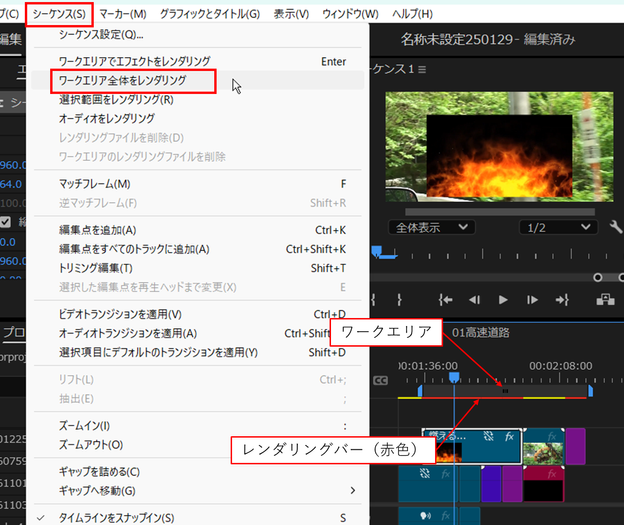Open the グラフィックとタイトル(G) menu
Viewport: 624px width, 525px height.
(x=210, y=14)
